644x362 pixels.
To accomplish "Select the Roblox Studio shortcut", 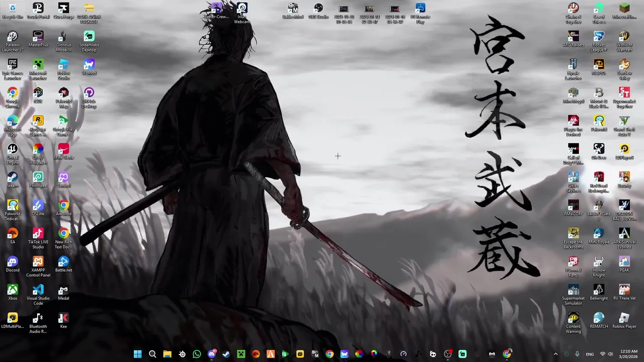I will pos(63,70).
